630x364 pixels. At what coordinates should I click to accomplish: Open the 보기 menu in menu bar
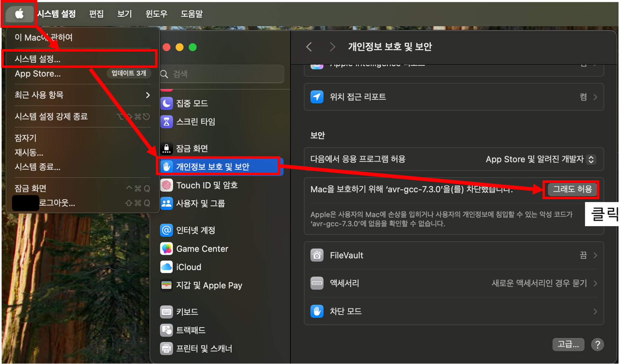(124, 14)
